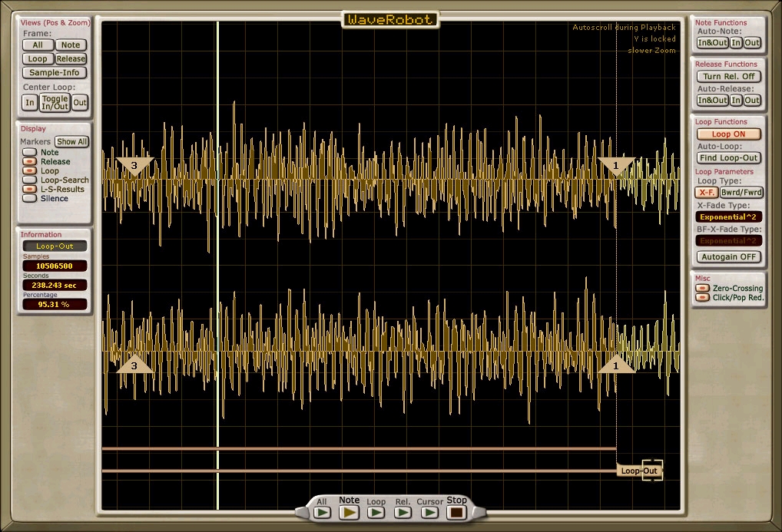Click the Percentage value 95.31 %
782x532 pixels.
(55, 304)
